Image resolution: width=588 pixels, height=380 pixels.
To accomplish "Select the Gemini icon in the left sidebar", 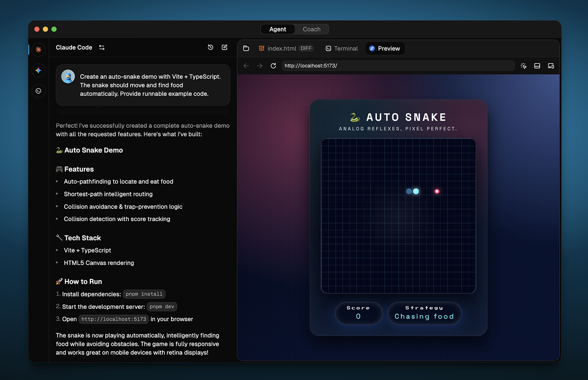I will (38, 70).
